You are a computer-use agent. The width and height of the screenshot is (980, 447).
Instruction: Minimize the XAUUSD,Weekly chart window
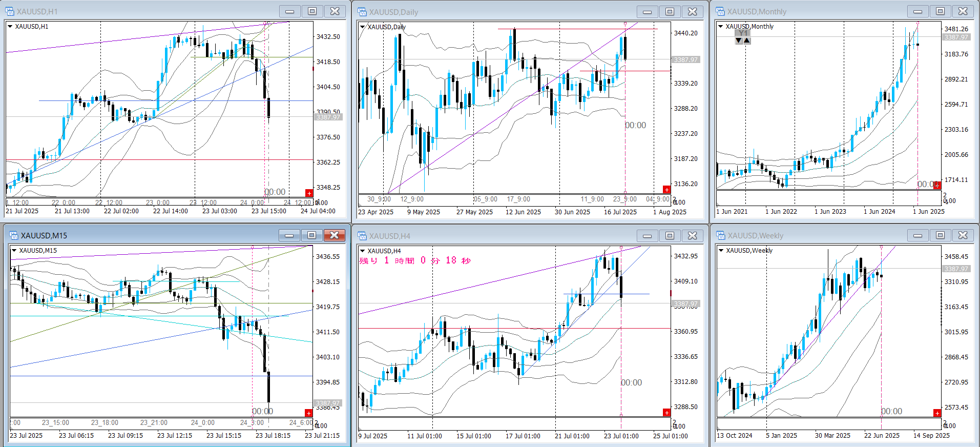918,236
